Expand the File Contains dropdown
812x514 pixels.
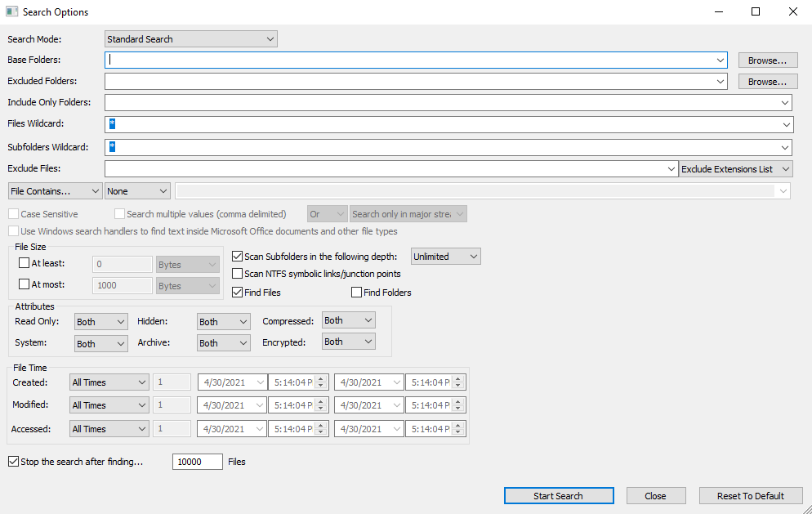pos(55,191)
